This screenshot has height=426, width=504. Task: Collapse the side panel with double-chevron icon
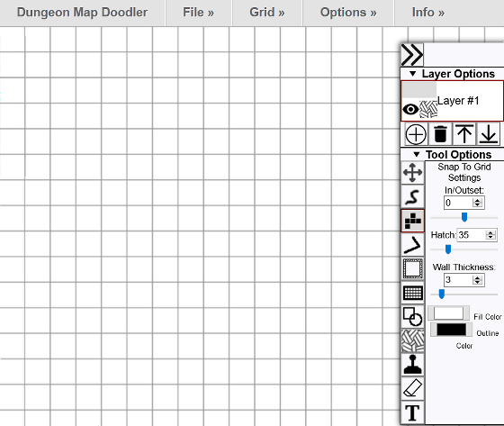(x=412, y=55)
